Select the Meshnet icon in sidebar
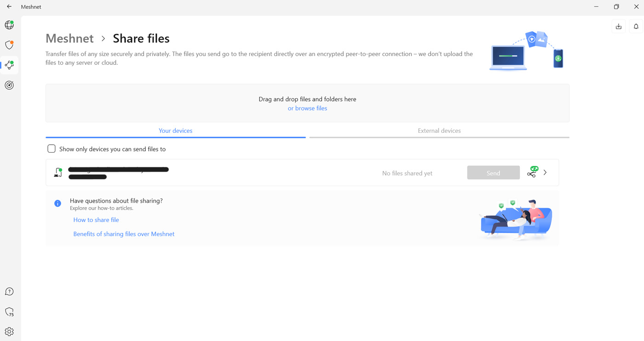 (9, 65)
